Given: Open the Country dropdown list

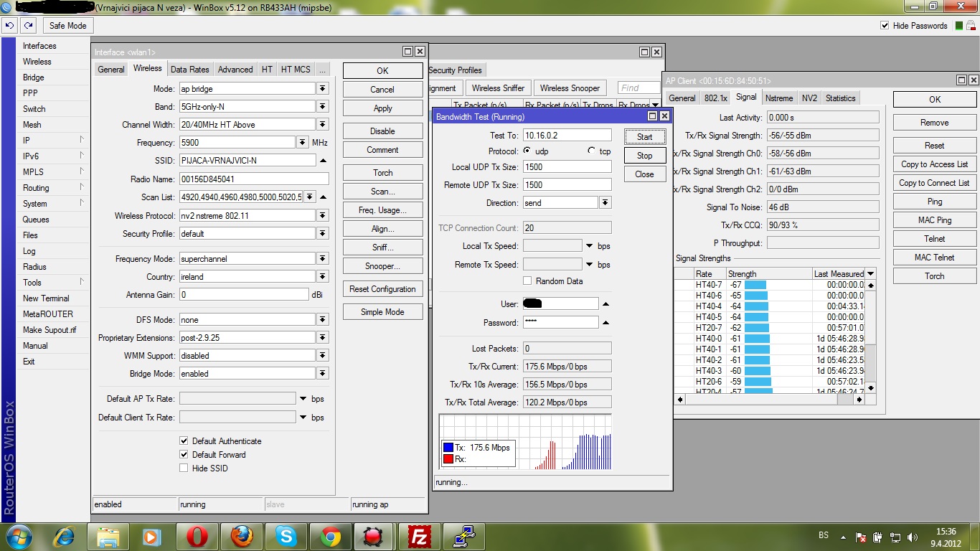Looking at the screenshot, I should [323, 277].
